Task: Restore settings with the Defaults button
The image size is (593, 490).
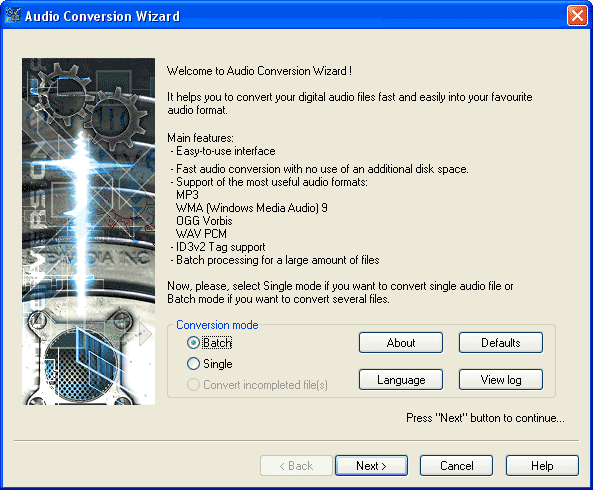Action: click(x=501, y=343)
